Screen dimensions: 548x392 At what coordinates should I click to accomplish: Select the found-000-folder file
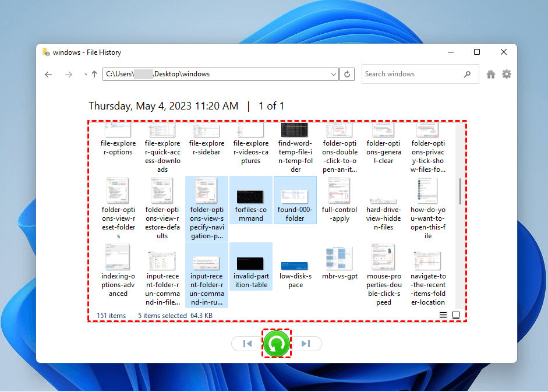[295, 200]
